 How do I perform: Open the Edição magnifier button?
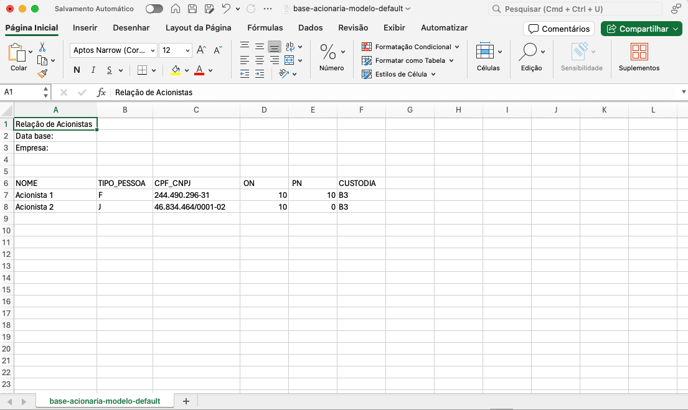coord(531,57)
